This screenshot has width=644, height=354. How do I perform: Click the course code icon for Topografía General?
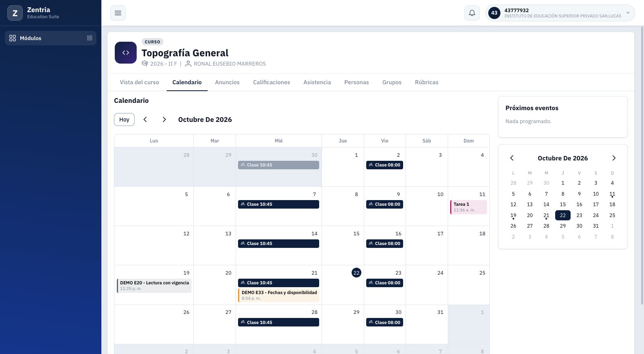pyautogui.click(x=126, y=53)
